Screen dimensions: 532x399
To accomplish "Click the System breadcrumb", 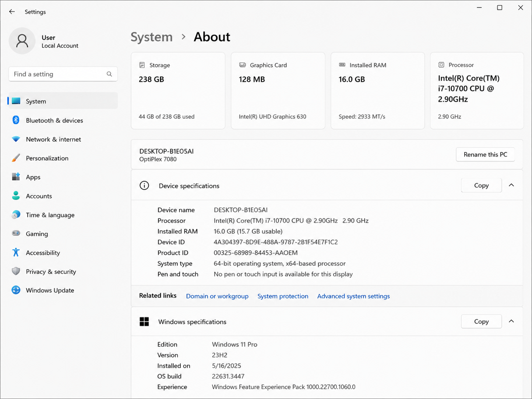I will pyautogui.click(x=151, y=37).
